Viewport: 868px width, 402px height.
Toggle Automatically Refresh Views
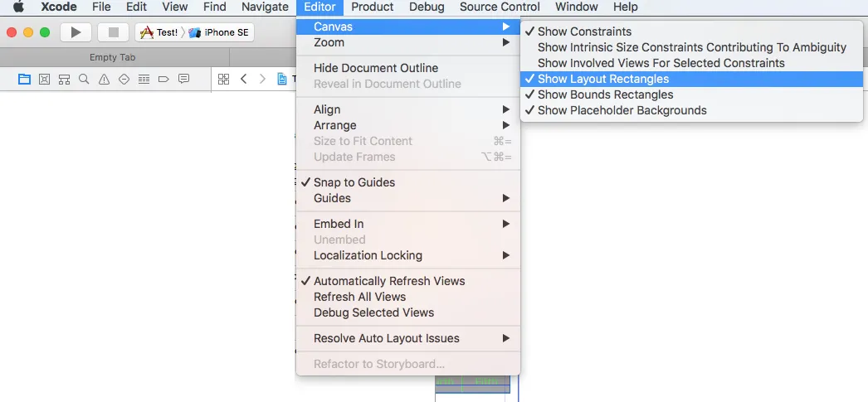[x=408, y=281]
